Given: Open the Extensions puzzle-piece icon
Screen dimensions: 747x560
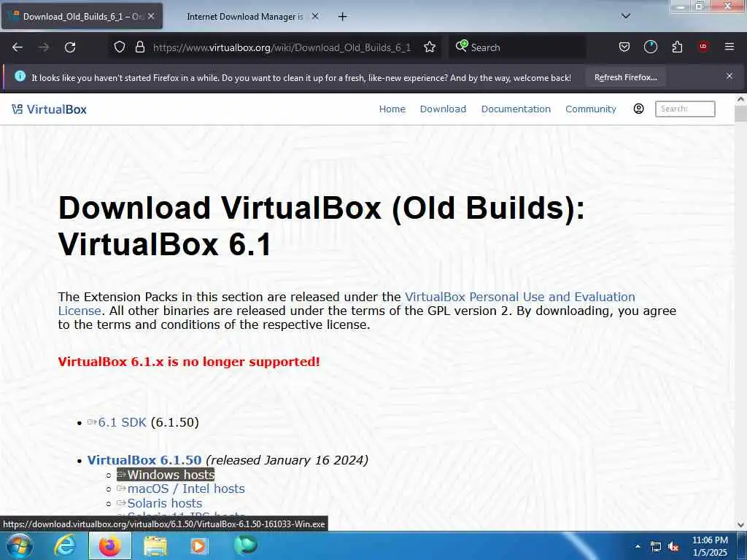Looking at the screenshot, I should [x=677, y=47].
